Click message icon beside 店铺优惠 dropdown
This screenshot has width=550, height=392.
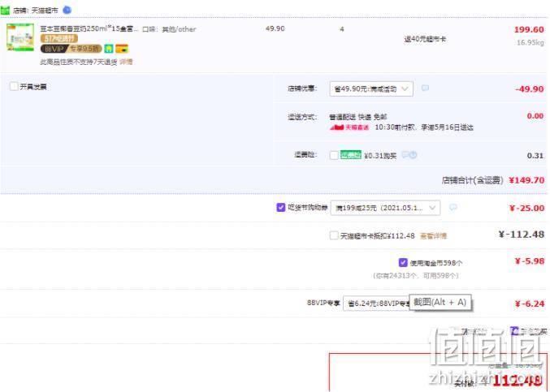[x=425, y=88]
